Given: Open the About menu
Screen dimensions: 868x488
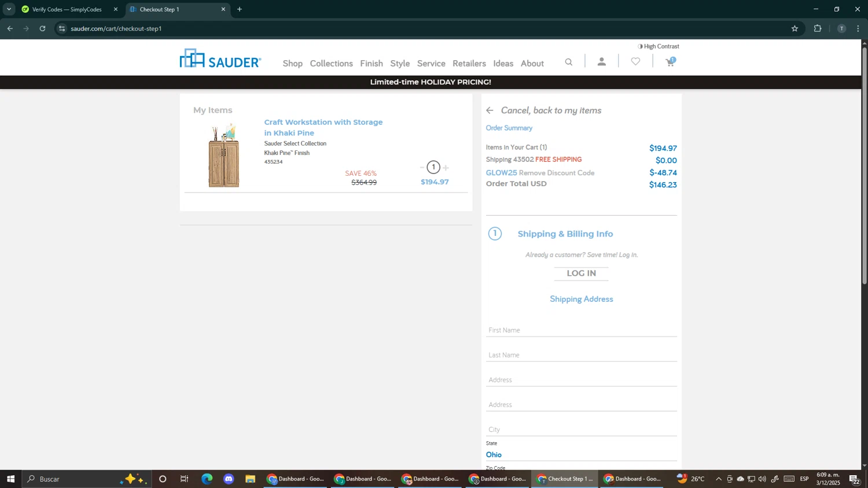Looking at the screenshot, I should (532, 64).
